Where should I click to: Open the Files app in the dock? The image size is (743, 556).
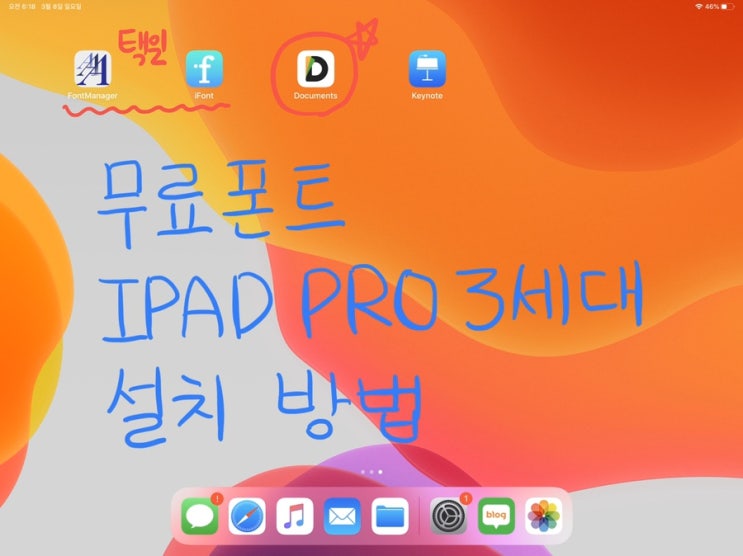pyautogui.click(x=390, y=516)
